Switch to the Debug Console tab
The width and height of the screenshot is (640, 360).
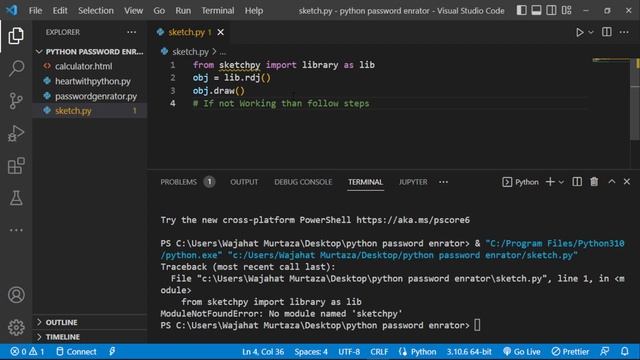[x=303, y=182]
